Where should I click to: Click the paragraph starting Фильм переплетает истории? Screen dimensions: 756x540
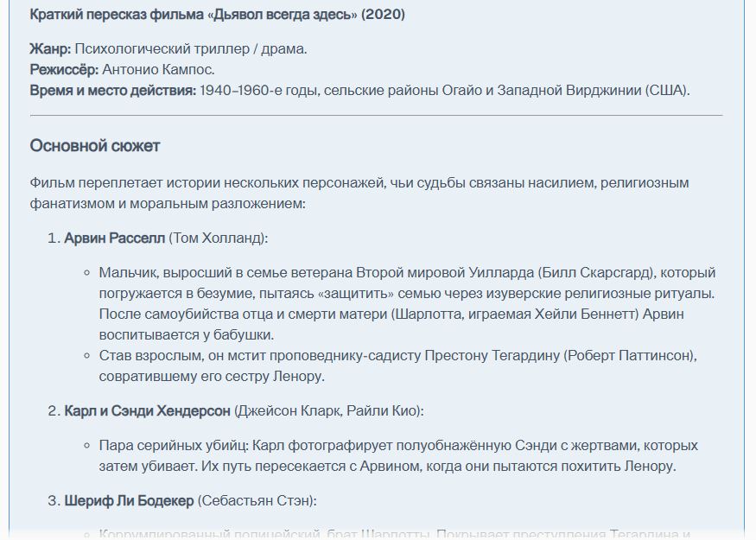pos(359,194)
